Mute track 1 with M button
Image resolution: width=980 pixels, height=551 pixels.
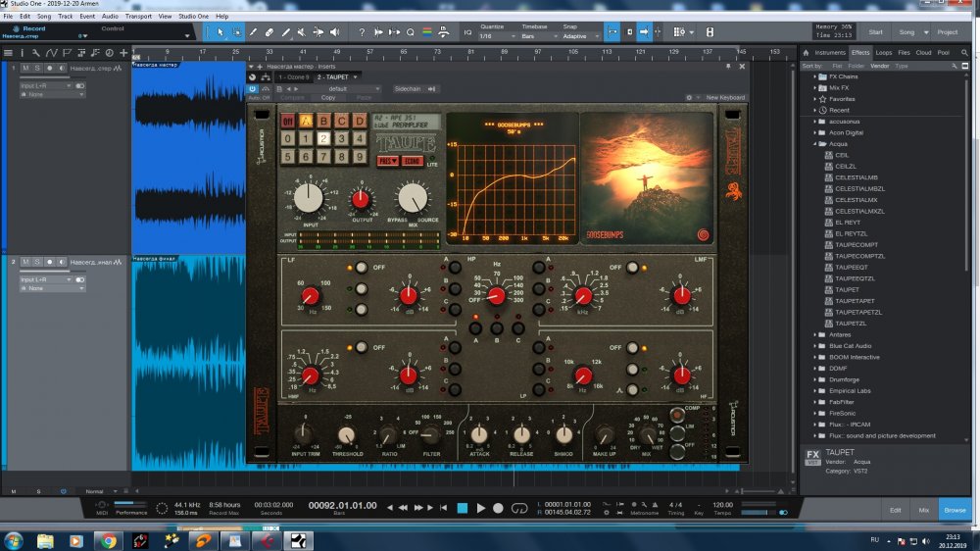25,68
